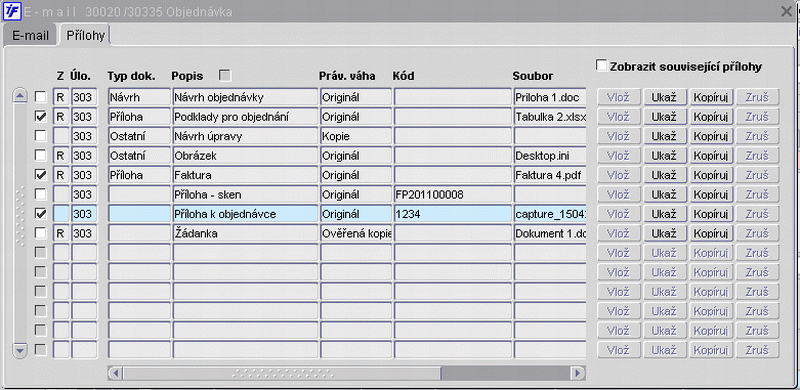Click Ukaž for Návrh úpravy row
The height and width of the screenshot is (390, 800).
(x=664, y=136)
